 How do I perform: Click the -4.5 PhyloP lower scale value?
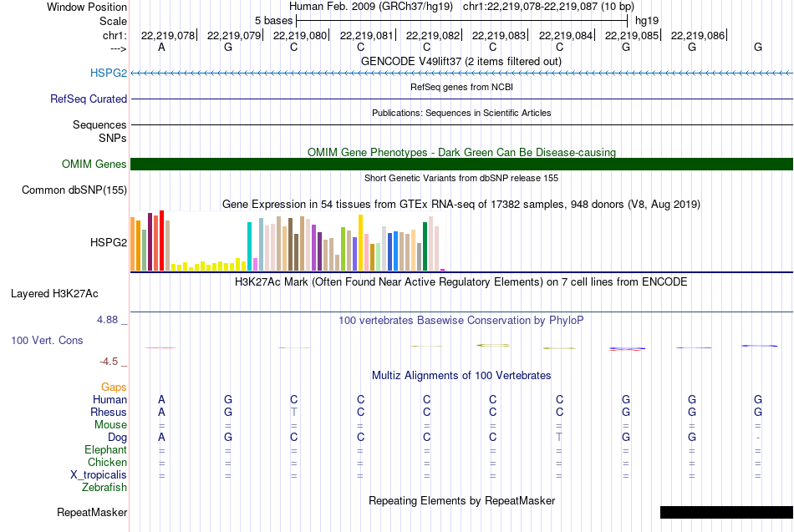(109, 362)
